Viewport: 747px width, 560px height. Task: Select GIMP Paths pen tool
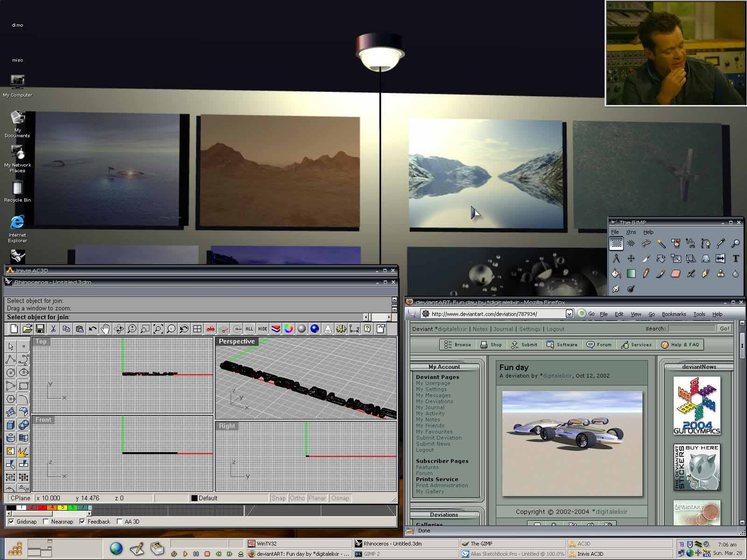coord(706,244)
